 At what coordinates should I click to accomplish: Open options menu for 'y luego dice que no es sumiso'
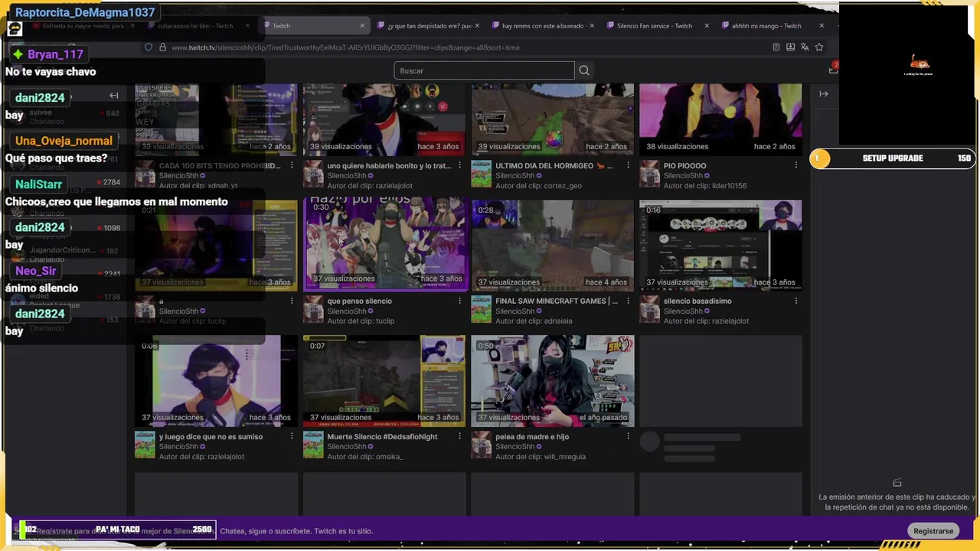(x=292, y=436)
